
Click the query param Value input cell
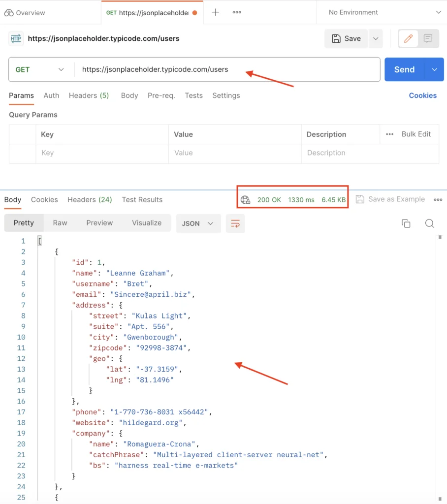coord(235,153)
